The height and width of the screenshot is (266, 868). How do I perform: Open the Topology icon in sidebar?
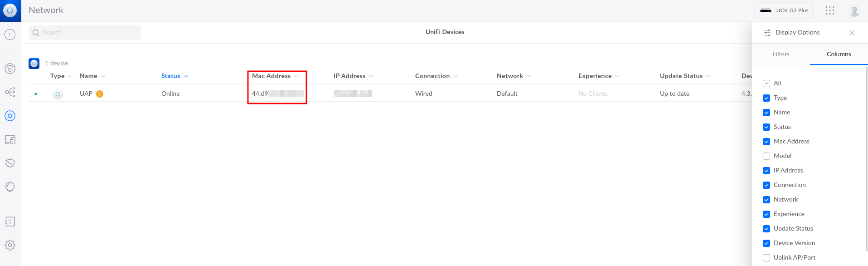tap(10, 92)
